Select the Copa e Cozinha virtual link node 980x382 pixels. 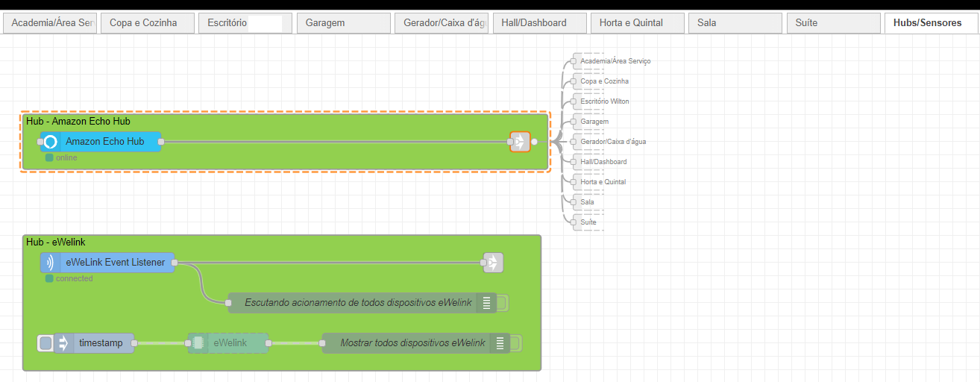click(x=601, y=81)
